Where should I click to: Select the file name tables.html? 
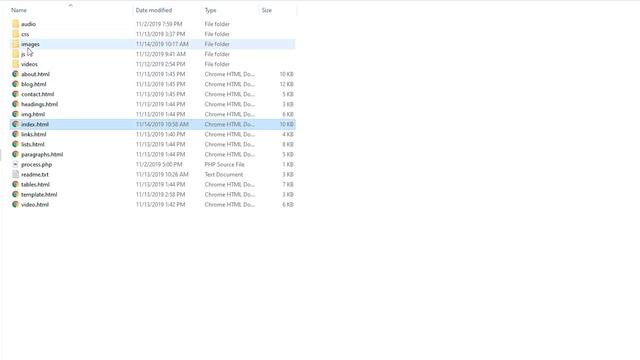tap(36, 184)
